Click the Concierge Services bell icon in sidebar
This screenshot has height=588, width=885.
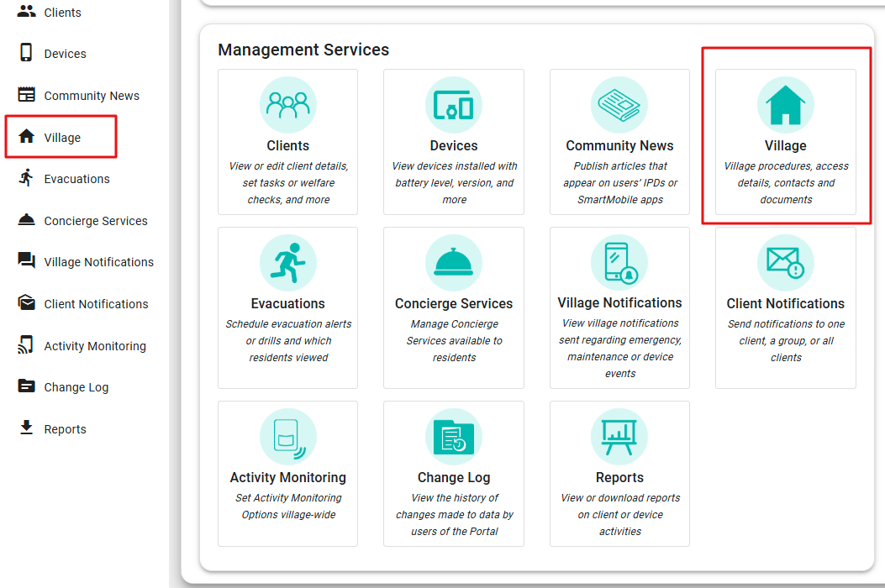(x=26, y=219)
